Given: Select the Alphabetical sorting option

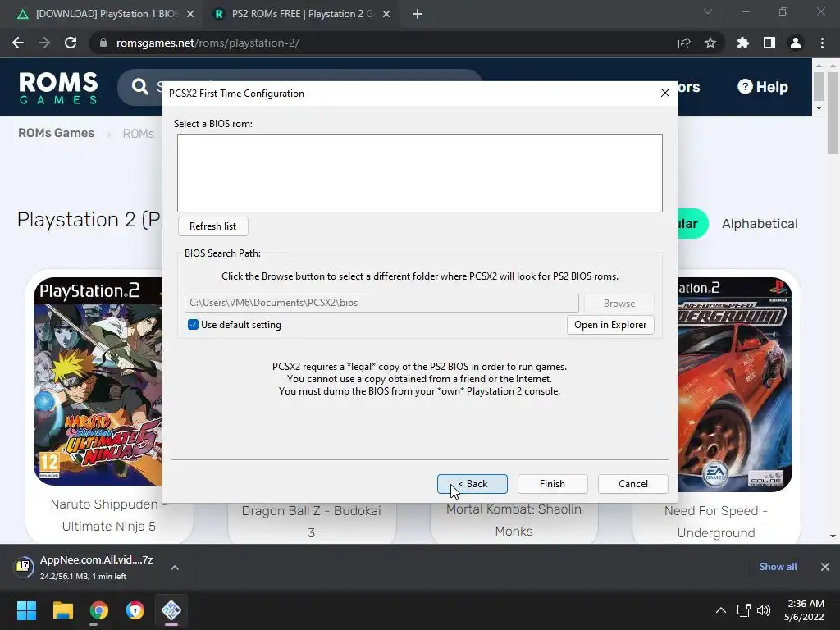Looking at the screenshot, I should click(760, 223).
